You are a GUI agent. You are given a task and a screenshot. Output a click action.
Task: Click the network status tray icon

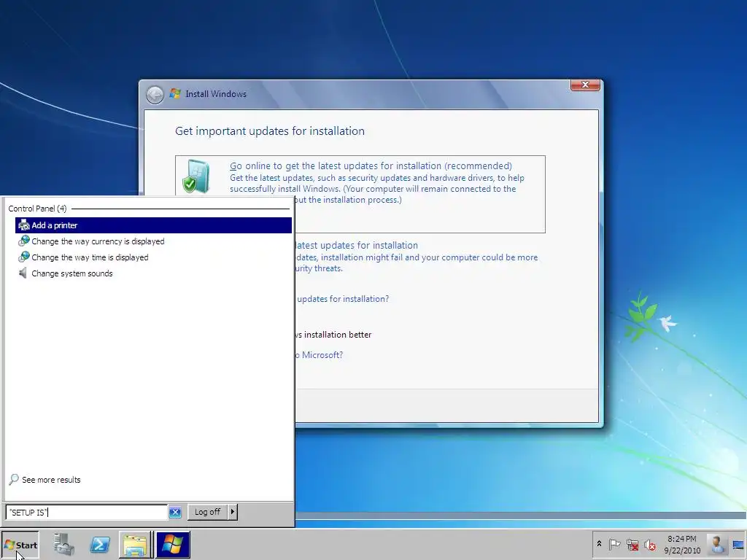tap(632, 544)
